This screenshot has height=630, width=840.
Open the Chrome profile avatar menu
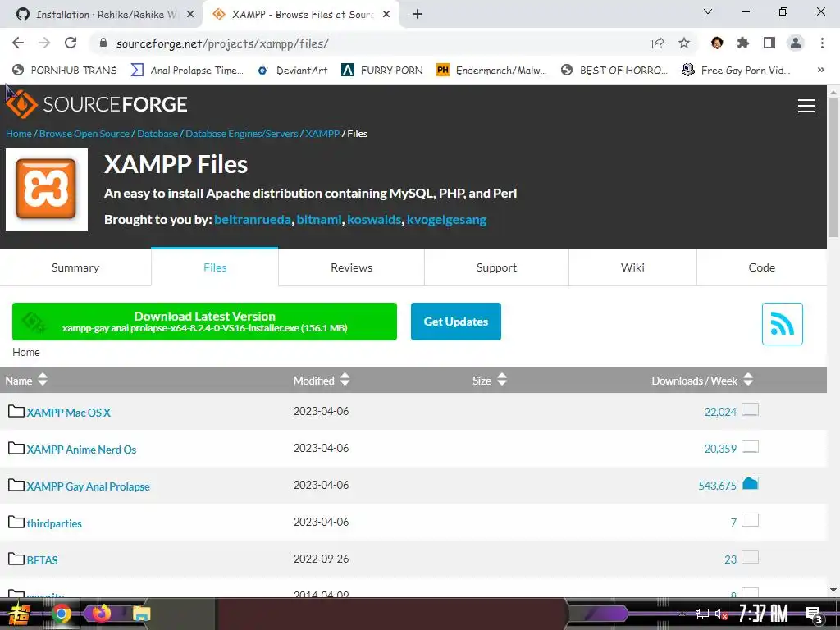(796, 43)
